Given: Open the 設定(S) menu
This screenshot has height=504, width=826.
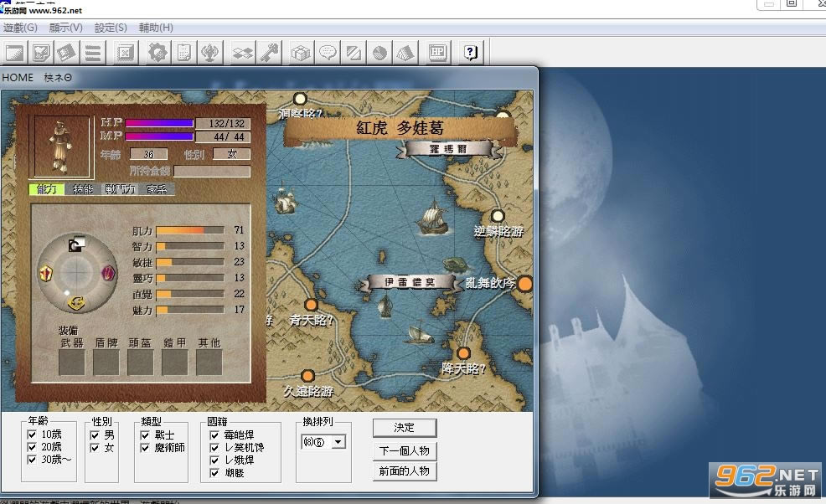Looking at the screenshot, I should (109, 27).
